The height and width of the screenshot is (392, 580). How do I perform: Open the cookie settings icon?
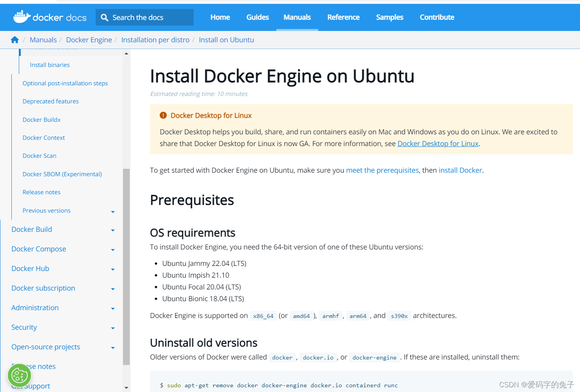pos(19,376)
